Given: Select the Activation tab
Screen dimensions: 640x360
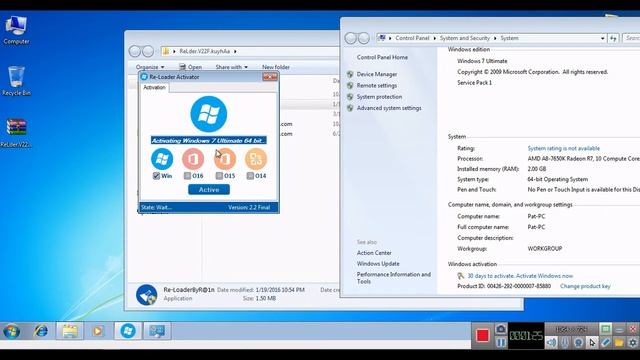Looking at the screenshot, I should pyautogui.click(x=154, y=87).
